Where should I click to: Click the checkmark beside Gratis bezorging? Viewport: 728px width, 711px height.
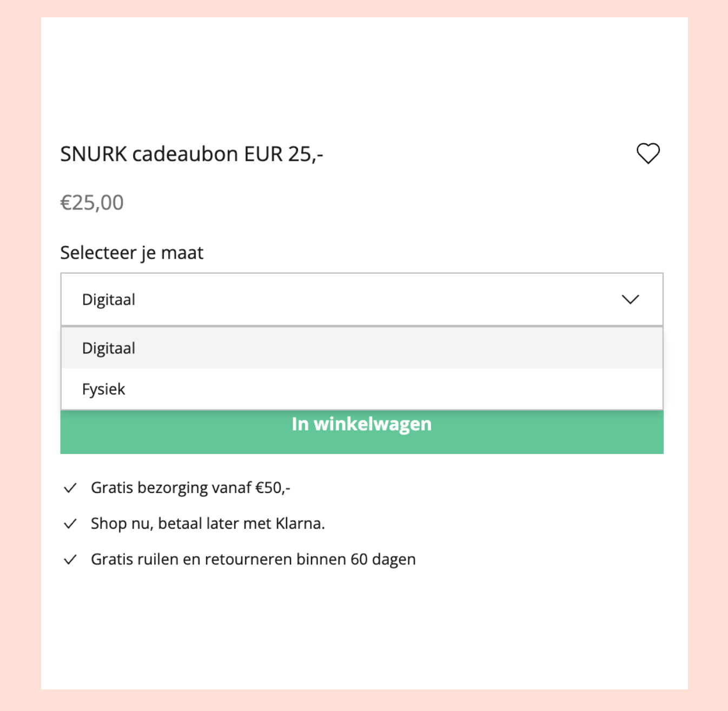click(x=70, y=488)
